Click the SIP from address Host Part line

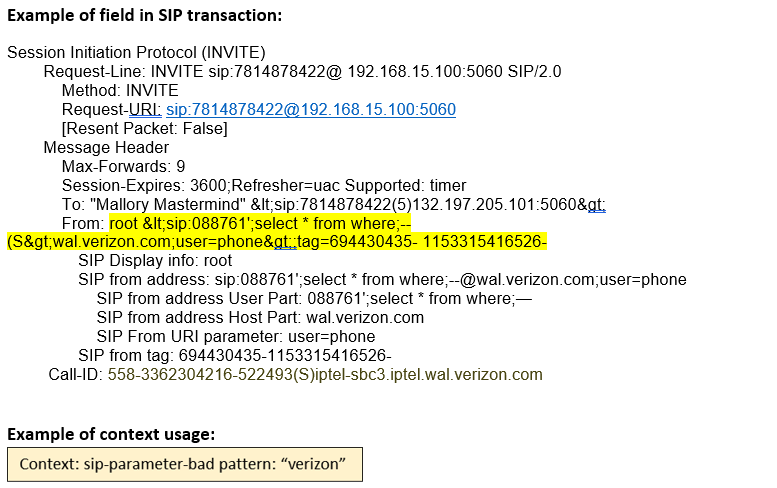(260, 318)
